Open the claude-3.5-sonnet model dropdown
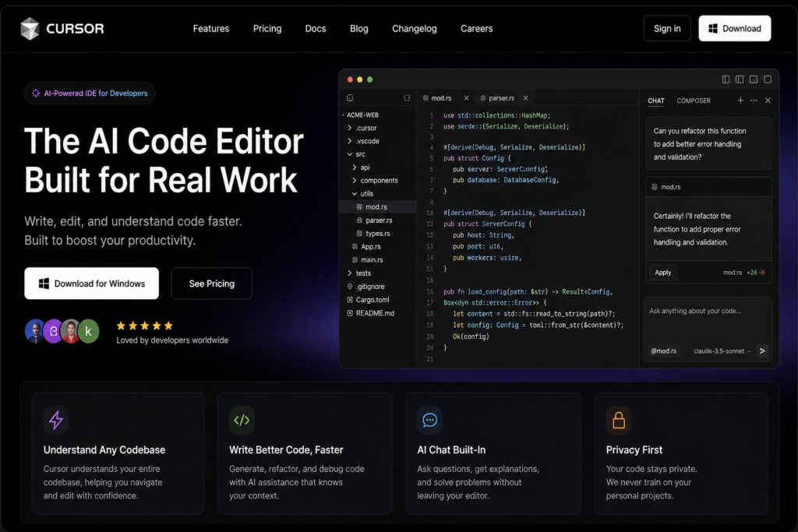Screen dimensions: 798x532 tap(722, 351)
